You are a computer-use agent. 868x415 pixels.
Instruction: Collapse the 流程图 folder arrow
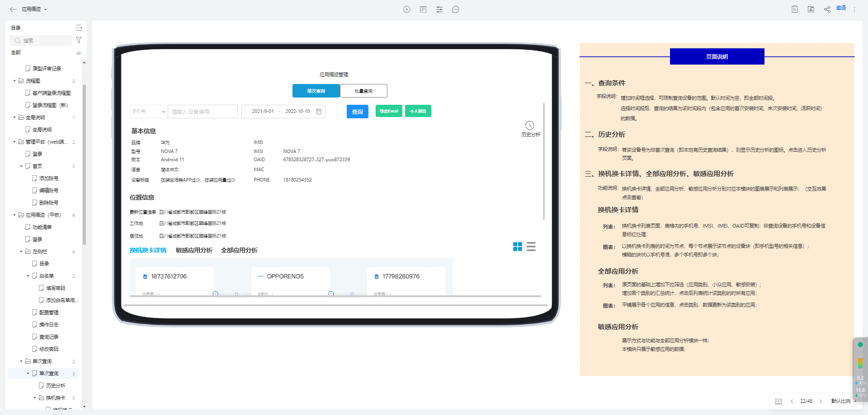pyautogui.click(x=14, y=81)
